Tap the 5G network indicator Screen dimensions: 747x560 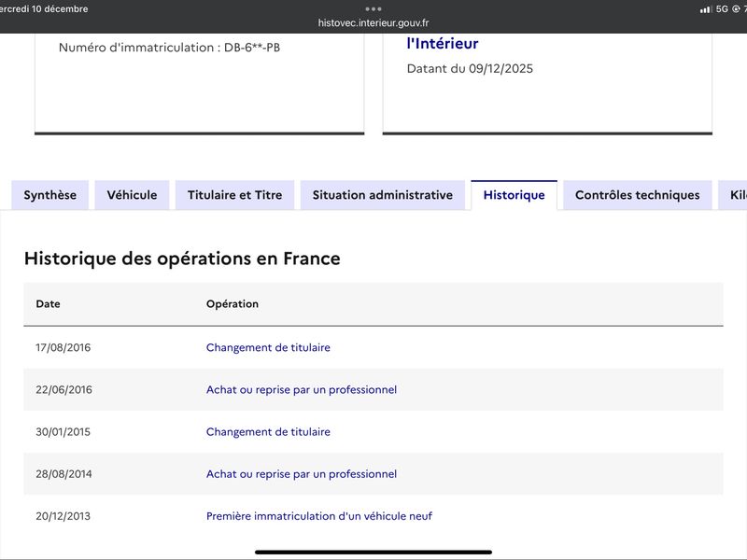pos(722,9)
